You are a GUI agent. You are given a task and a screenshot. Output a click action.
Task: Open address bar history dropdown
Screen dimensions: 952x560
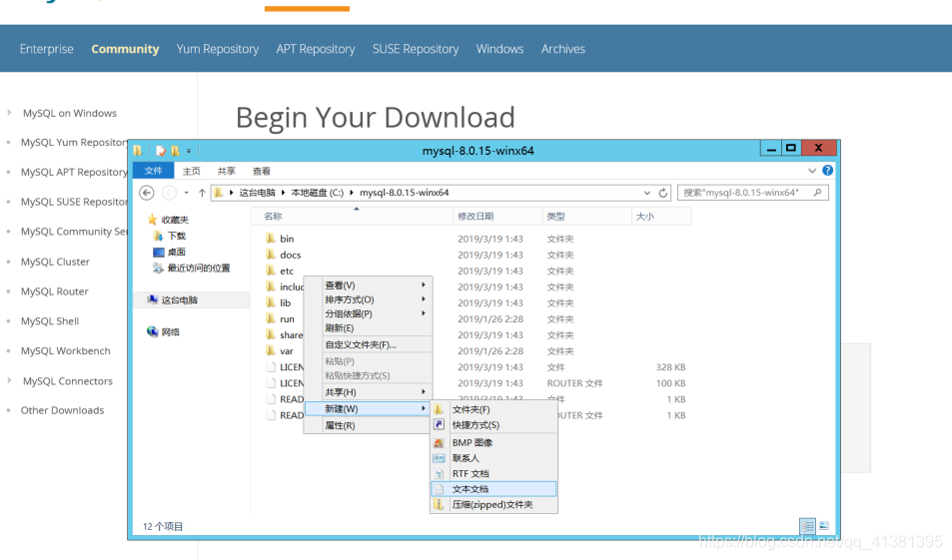pos(647,193)
